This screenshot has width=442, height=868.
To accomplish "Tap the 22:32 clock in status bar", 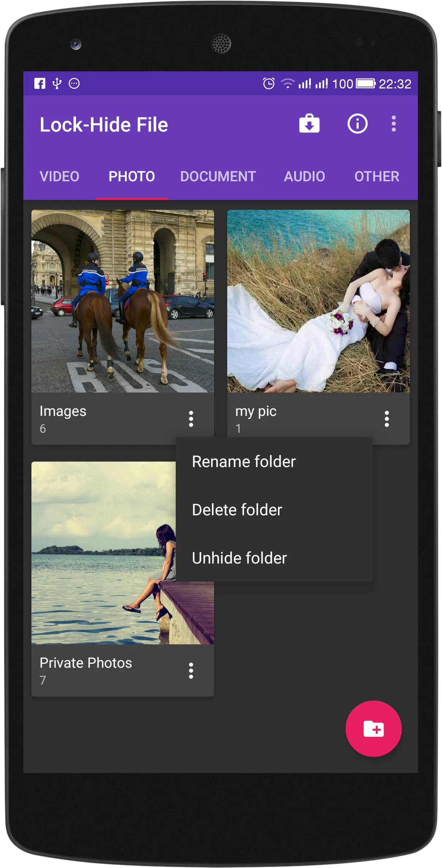I will (395, 84).
